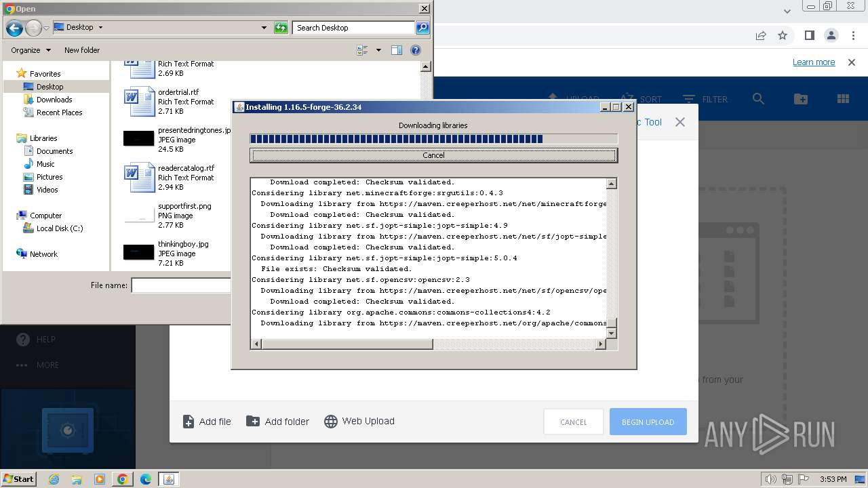Open the Learn more link
Viewport: 868px width, 488px height.
814,62
